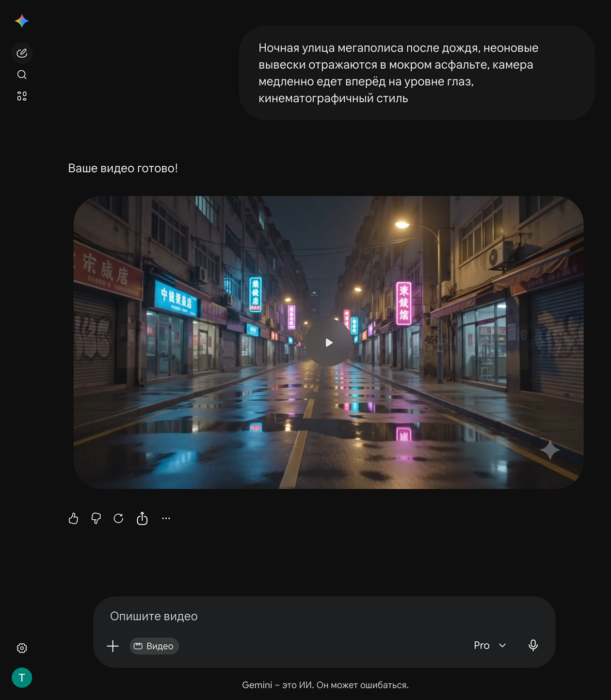Open the search chats icon

click(x=22, y=75)
